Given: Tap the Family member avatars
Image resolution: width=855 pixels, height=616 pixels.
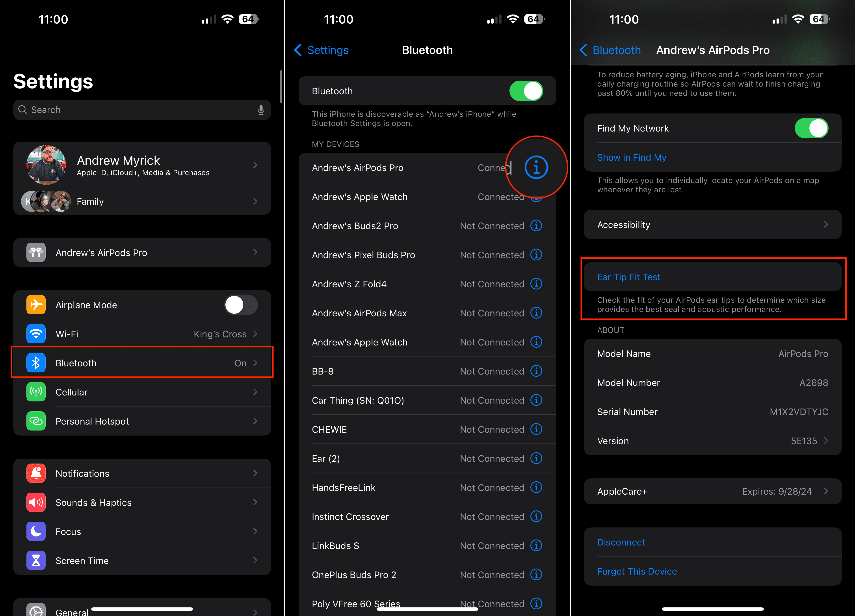Looking at the screenshot, I should pos(46,201).
